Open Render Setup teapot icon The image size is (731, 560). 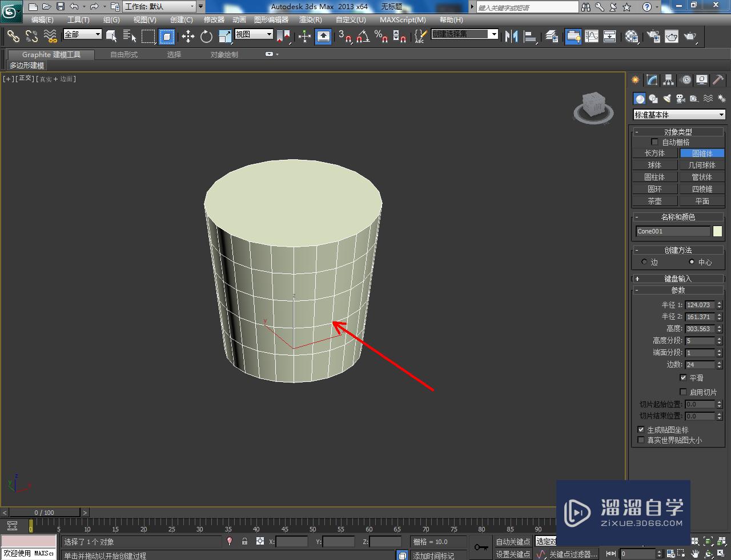tap(653, 37)
